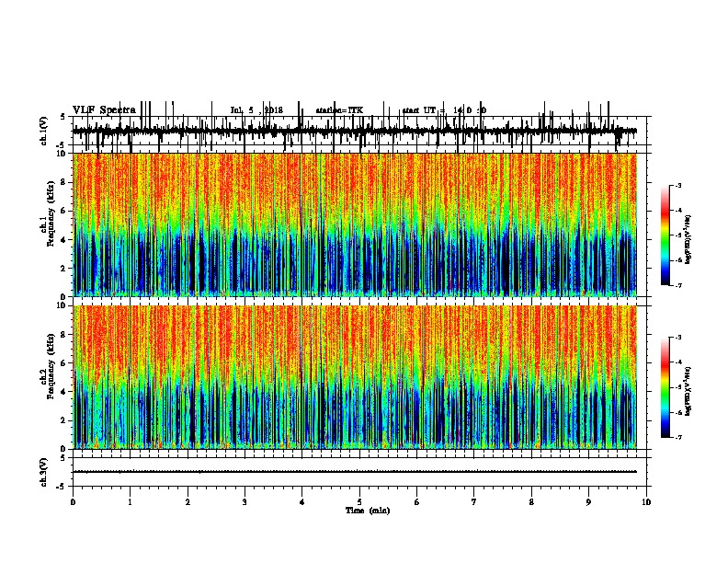
Task: Click the "-3" tick on ch.1 color bar
Action: 677,185
